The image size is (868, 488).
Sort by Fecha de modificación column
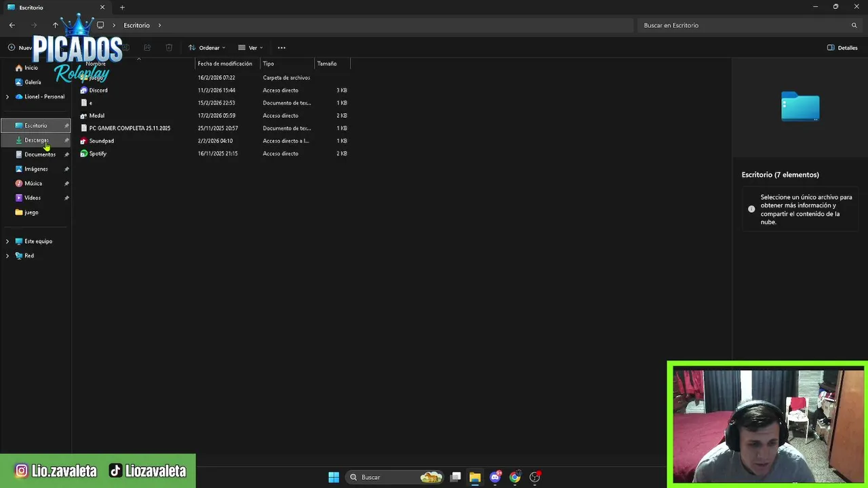(225, 64)
